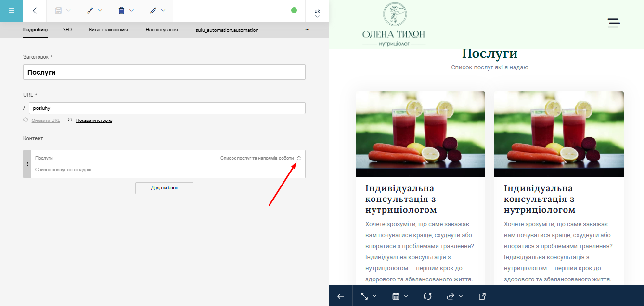Screen dimensions: 644x306
Task: Open preview device size dropdown
Action: point(368,296)
